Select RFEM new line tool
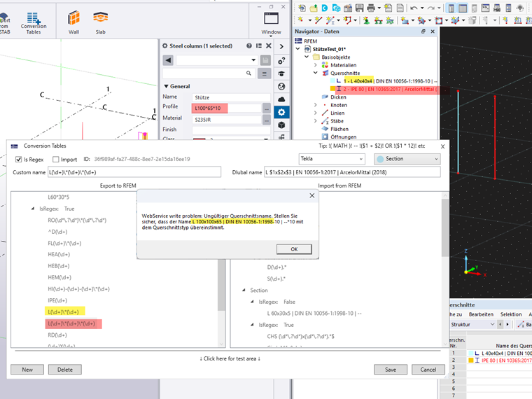The image size is (532, 399). tap(318, 21)
